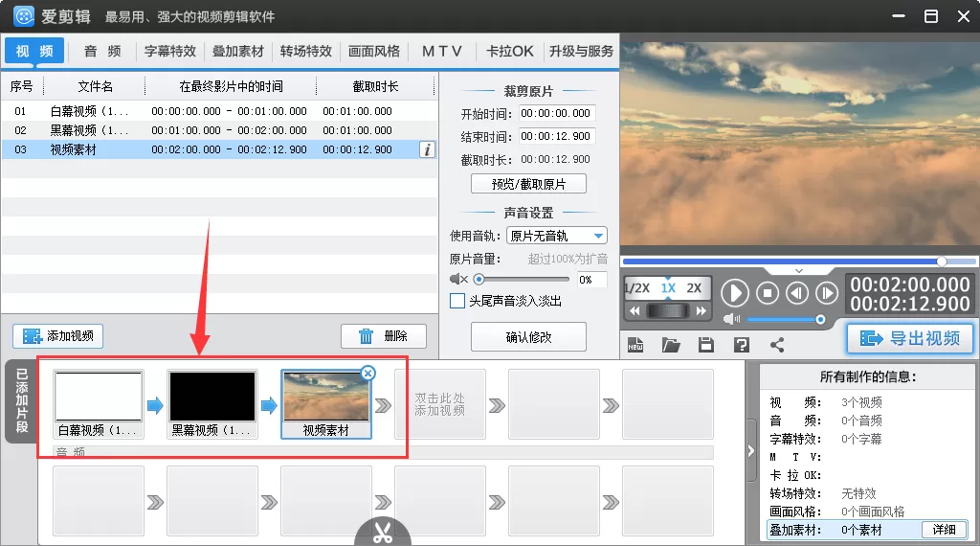Screen dimensions: 980x546
Task: Select the 白幕视频 clip thumbnail
Action: pyautogui.click(x=99, y=403)
